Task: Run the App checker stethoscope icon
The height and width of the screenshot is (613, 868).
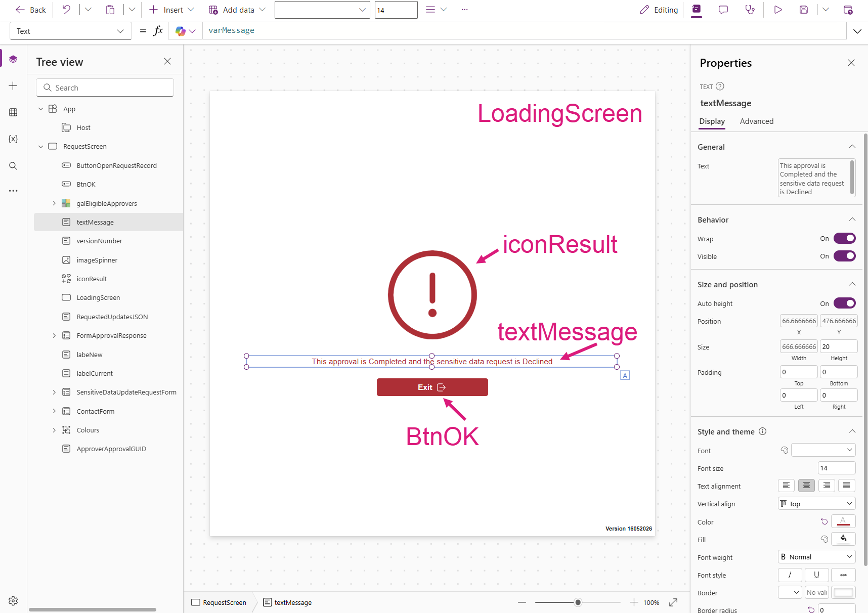Action: pos(750,10)
